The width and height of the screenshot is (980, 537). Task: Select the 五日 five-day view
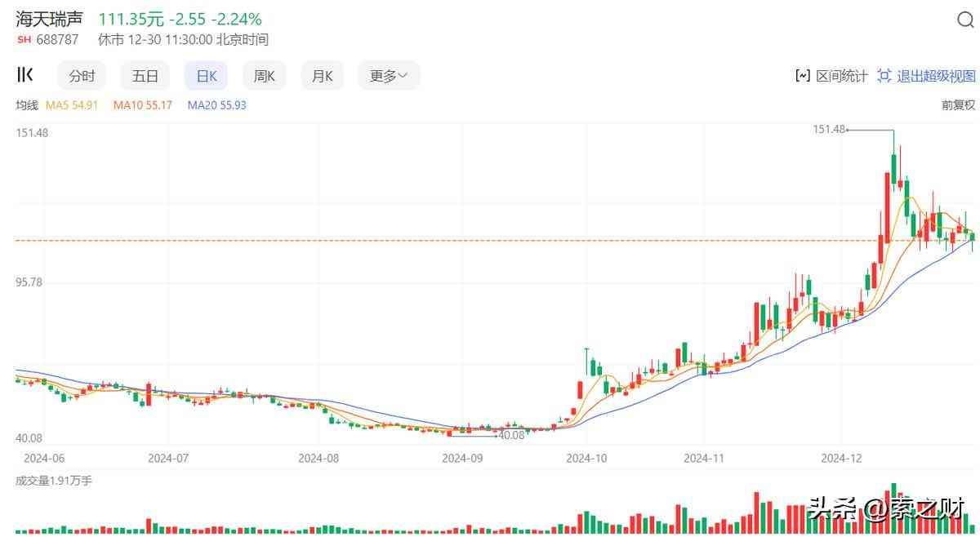(145, 76)
